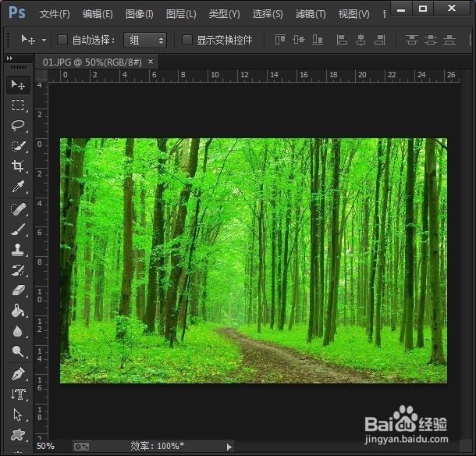Click the 50% zoom level field

coord(45,447)
